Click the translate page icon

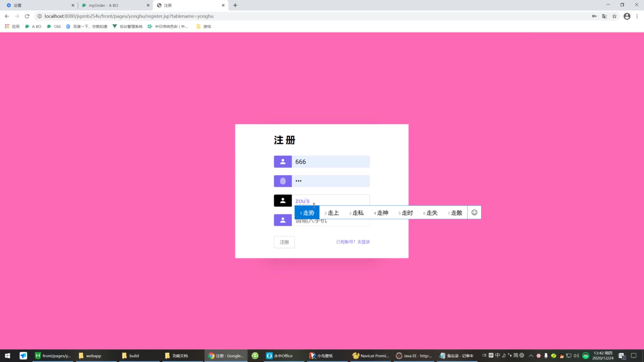click(x=604, y=16)
